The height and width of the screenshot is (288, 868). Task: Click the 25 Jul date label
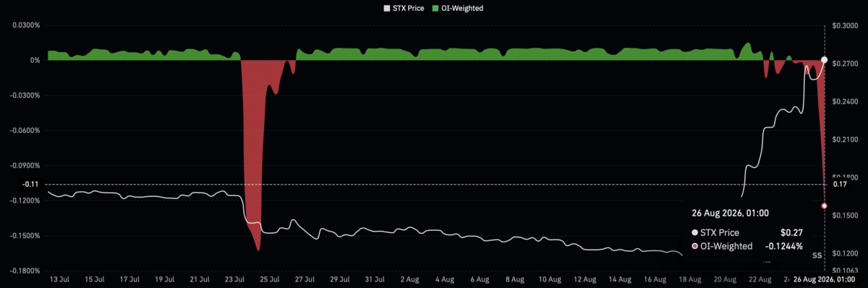tap(269, 279)
